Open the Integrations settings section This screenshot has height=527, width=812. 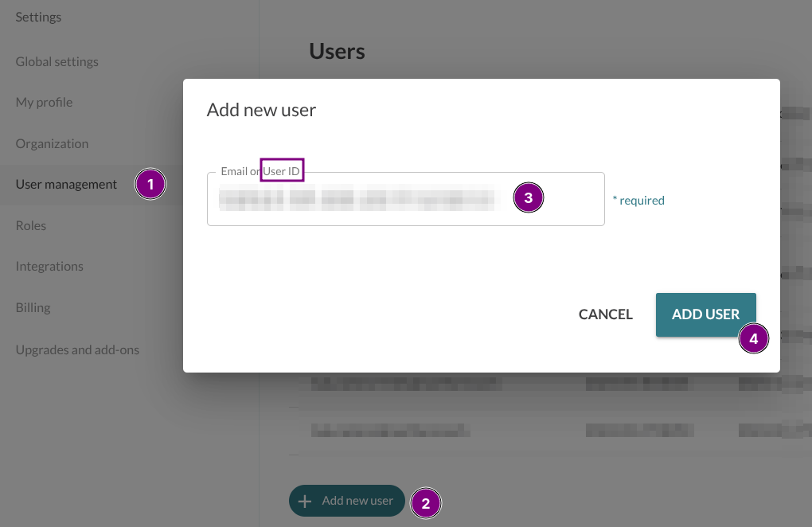[x=49, y=266]
